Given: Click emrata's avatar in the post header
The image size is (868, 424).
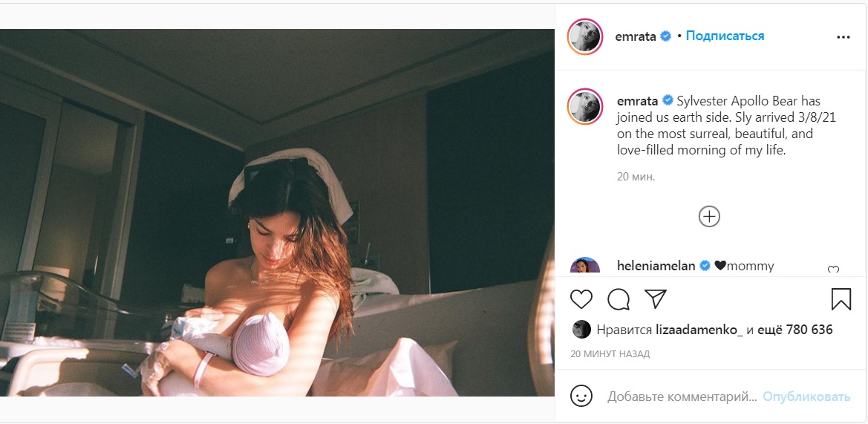Looking at the screenshot, I should tap(584, 36).
